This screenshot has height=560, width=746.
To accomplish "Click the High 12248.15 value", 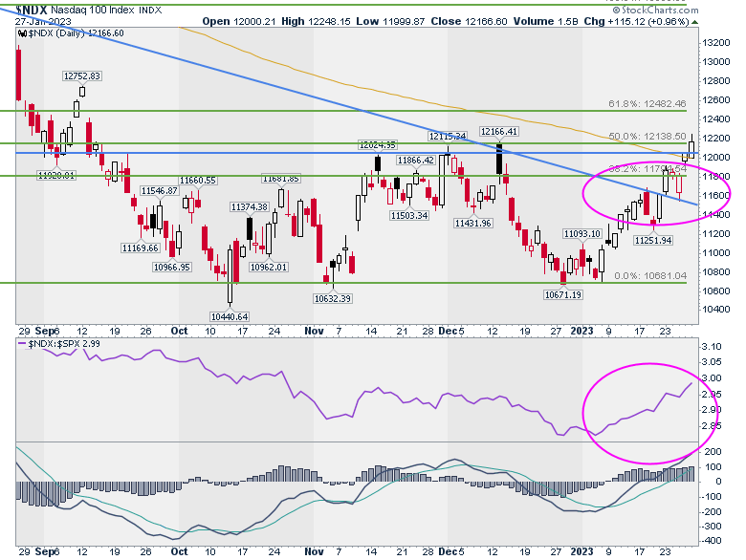I will 316,21.
